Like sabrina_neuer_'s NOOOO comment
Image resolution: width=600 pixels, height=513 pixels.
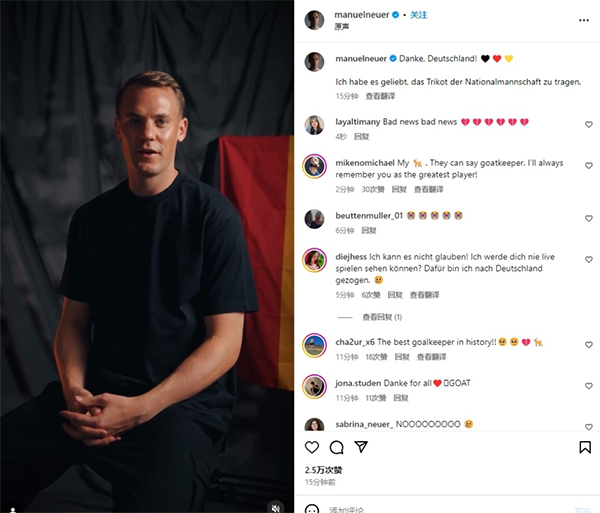(589, 427)
